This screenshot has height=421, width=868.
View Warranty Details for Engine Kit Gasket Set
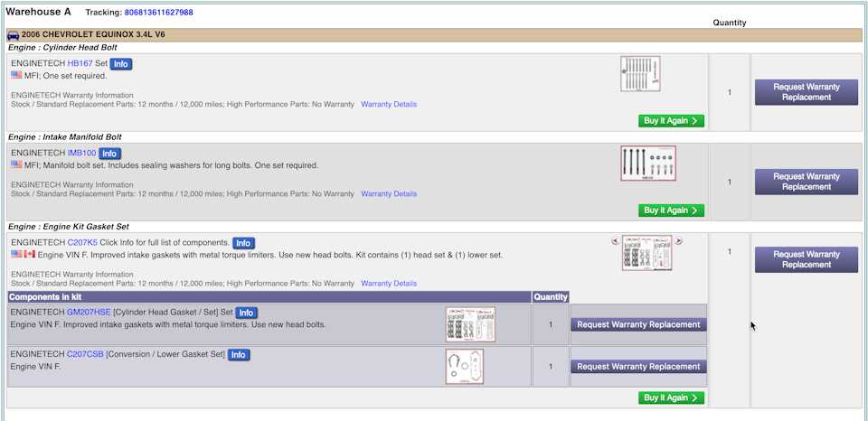coord(389,284)
